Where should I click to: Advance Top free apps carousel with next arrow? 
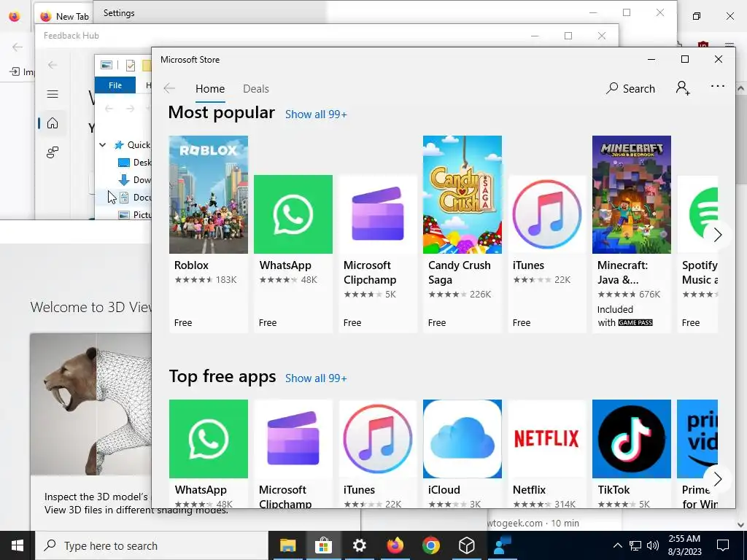pos(718,478)
